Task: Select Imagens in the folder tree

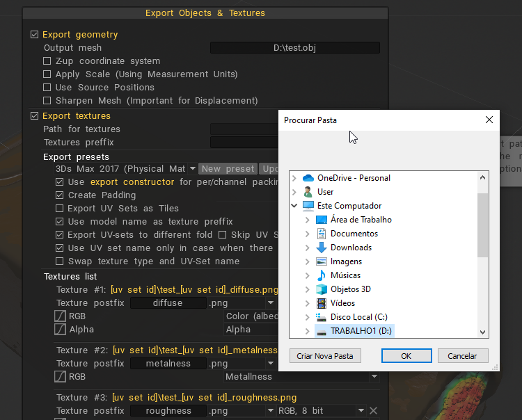Action: pyautogui.click(x=346, y=261)
